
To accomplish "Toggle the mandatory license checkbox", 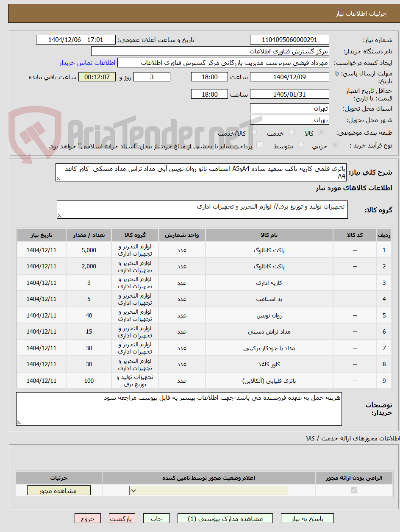I will click(x=354, y=490).
